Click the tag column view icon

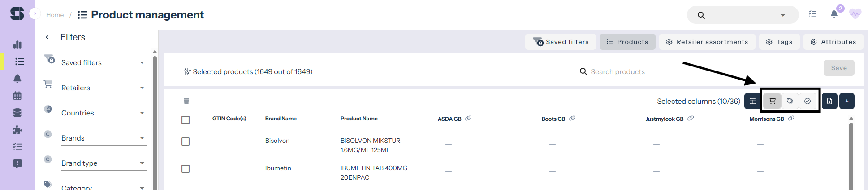click(x=790, y=101)
